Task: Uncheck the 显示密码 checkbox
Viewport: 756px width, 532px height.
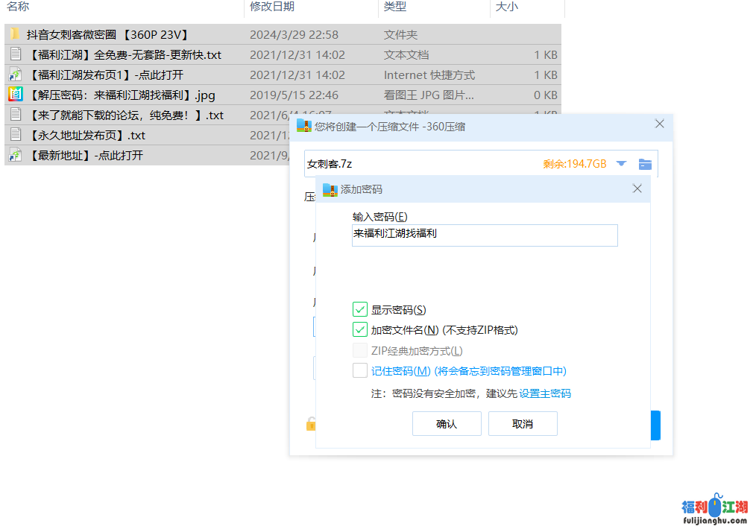Action: pyautogui.click(x=360, y=310)
